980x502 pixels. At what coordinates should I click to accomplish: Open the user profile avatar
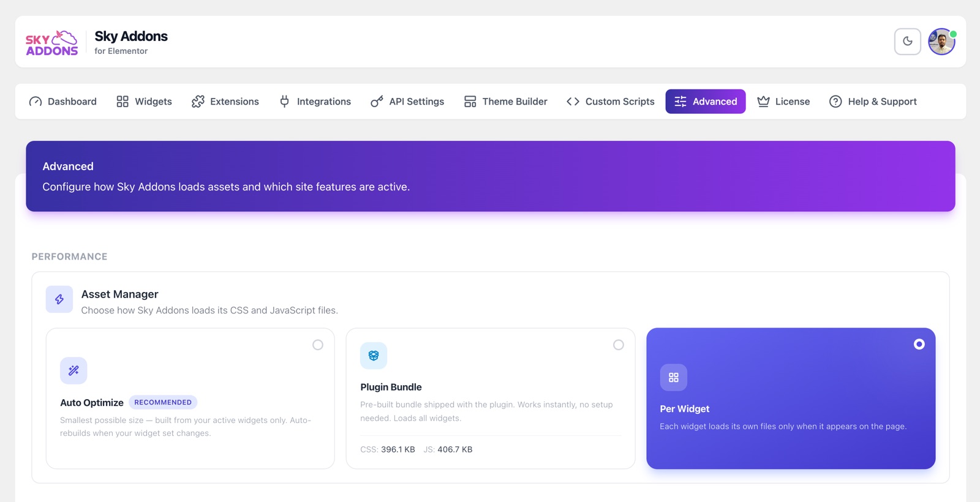pos(941,42)
